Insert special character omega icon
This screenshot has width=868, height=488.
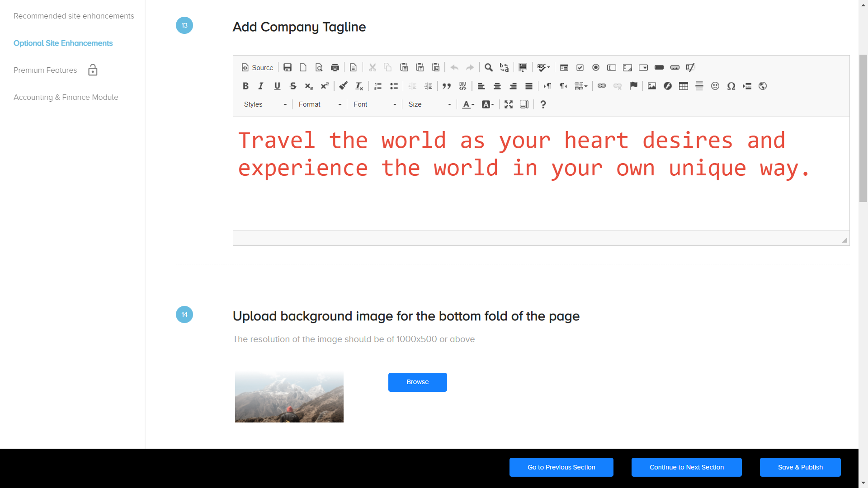pos(731,86)
